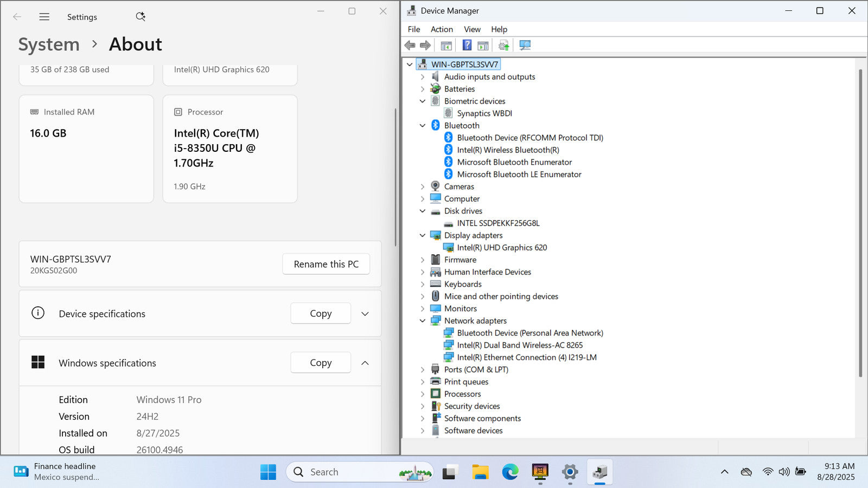Click Device Manager icon in the taskbar
Screen dimensions: 868x488
[x=599, y=472]
